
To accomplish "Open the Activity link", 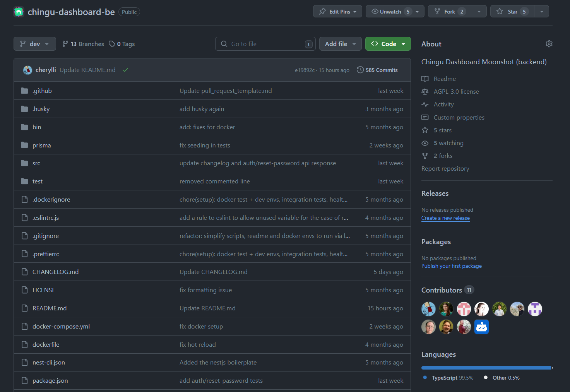I will pos(443,104).
